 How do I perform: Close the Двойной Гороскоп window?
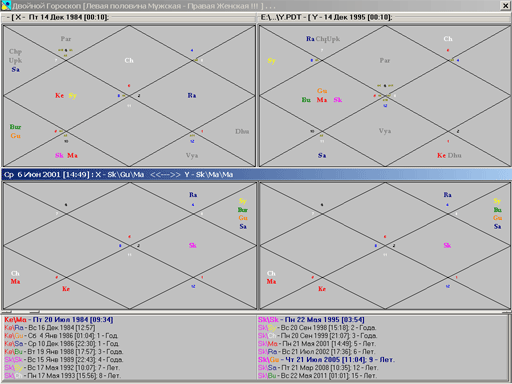point(505,6)
